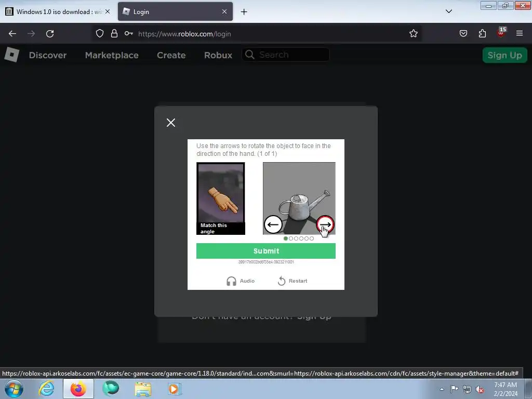Open the Pocket save icon
This screenshot has height=399, width=532.
(x=463, y=34)
